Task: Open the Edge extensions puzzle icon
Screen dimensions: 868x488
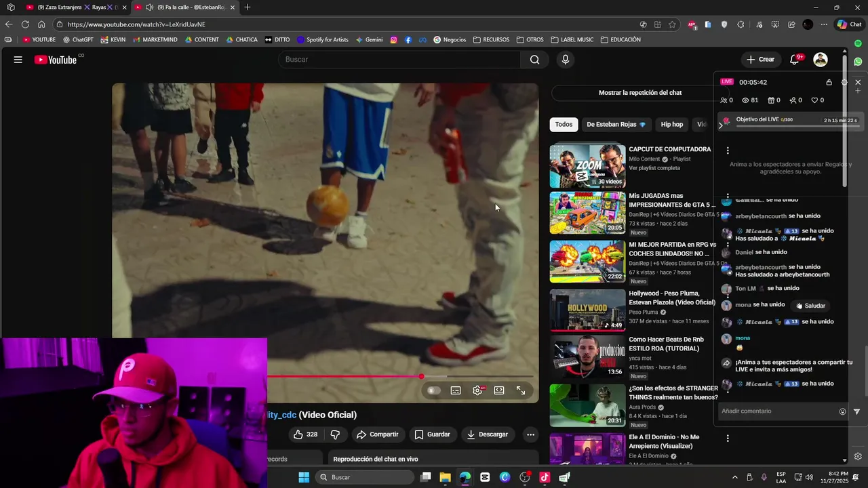Action: tap(741, 24)
